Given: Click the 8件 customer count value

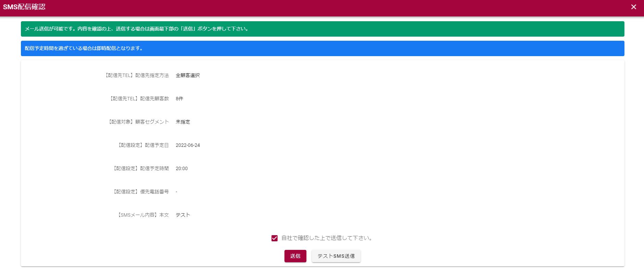Looking at the screenshot, I should pyautogui.click(x=179, y=99).
